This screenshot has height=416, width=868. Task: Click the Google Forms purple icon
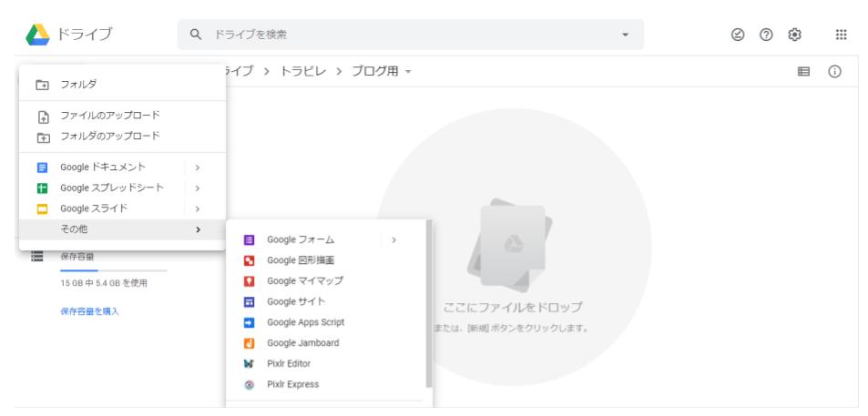tap(250, 240)
